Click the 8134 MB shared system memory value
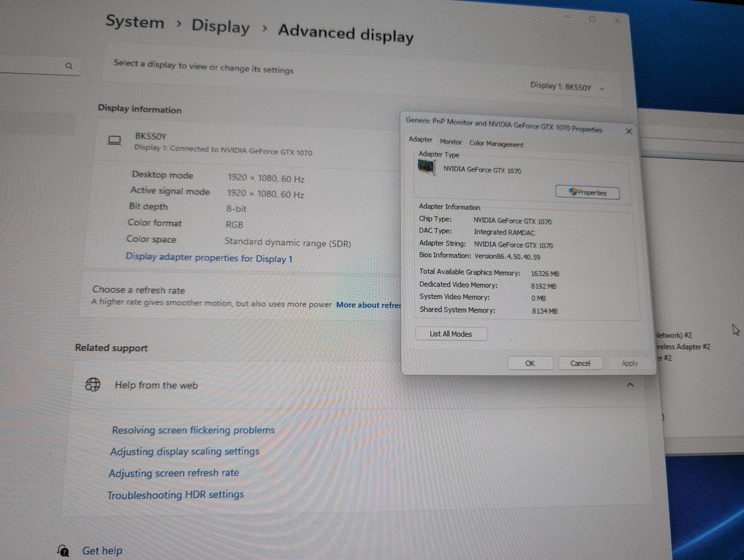 tap(544, 311)
